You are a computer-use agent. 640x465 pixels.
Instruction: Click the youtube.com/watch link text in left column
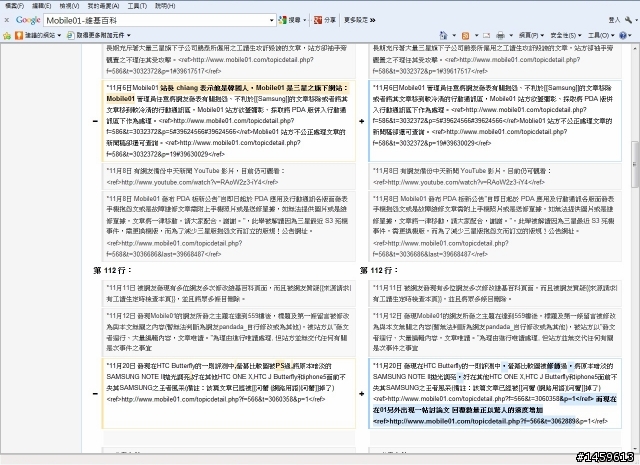pos(192,182)
